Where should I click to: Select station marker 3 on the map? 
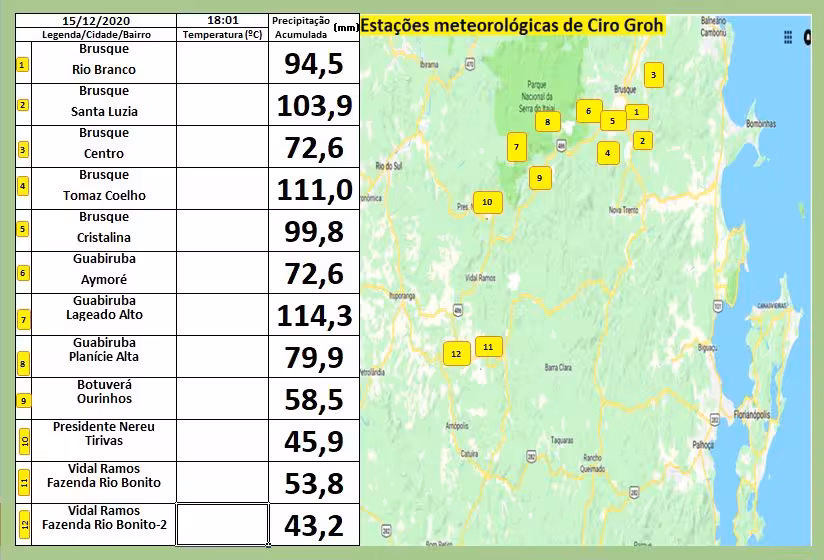click(653, 74)
